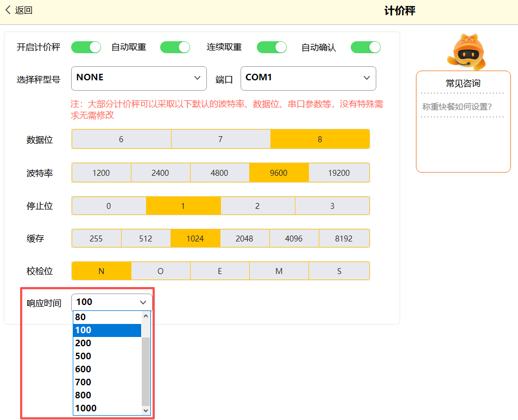518x420 pixels.
Task: Select 500 from the response time list
Action: [x=107, y=356]
